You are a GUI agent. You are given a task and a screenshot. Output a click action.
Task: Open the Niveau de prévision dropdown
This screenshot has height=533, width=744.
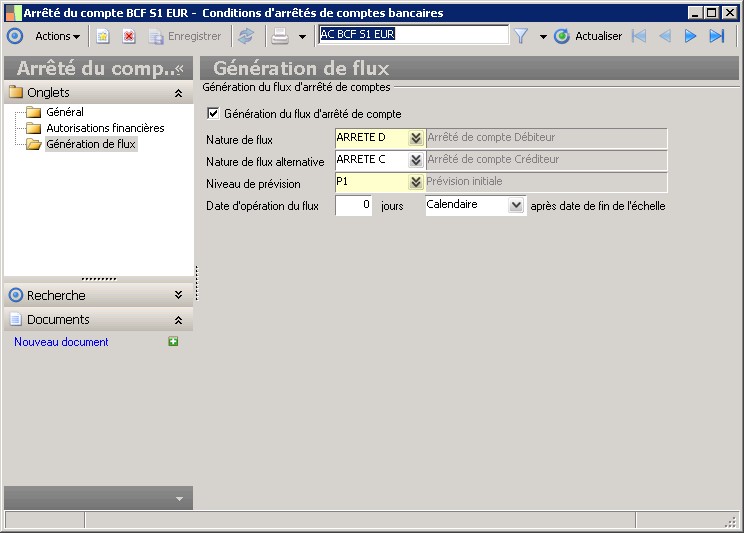coord(416,182)
